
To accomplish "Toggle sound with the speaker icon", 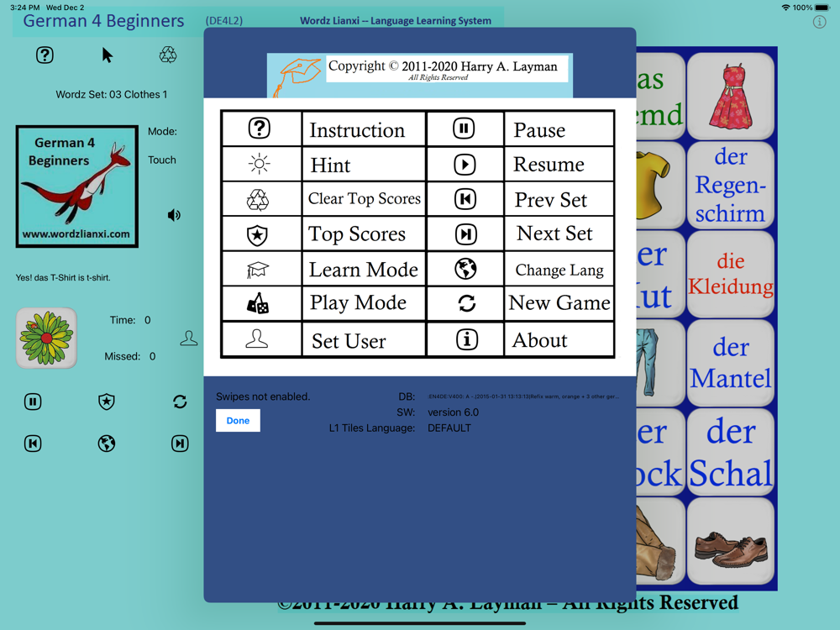I will click(174, 215).
